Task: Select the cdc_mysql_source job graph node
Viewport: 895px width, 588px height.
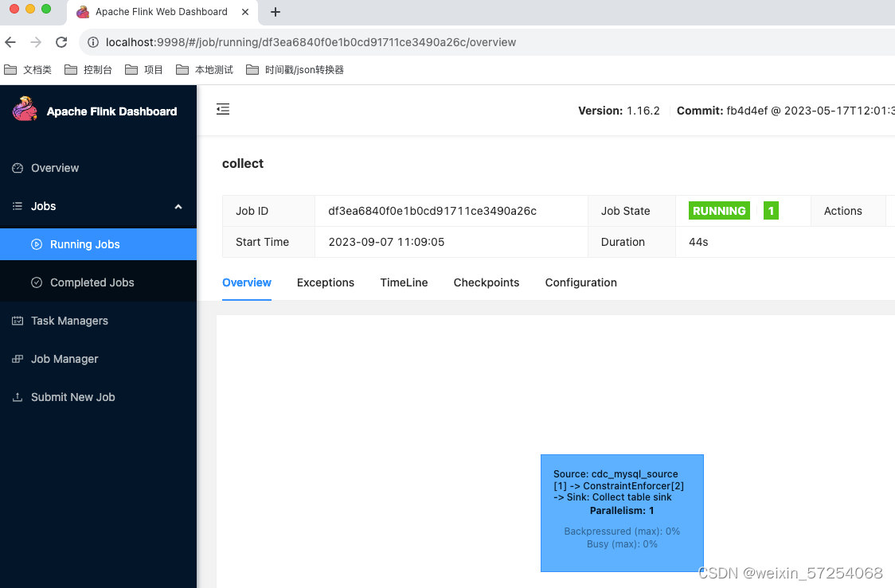Action: click(622, 513)
